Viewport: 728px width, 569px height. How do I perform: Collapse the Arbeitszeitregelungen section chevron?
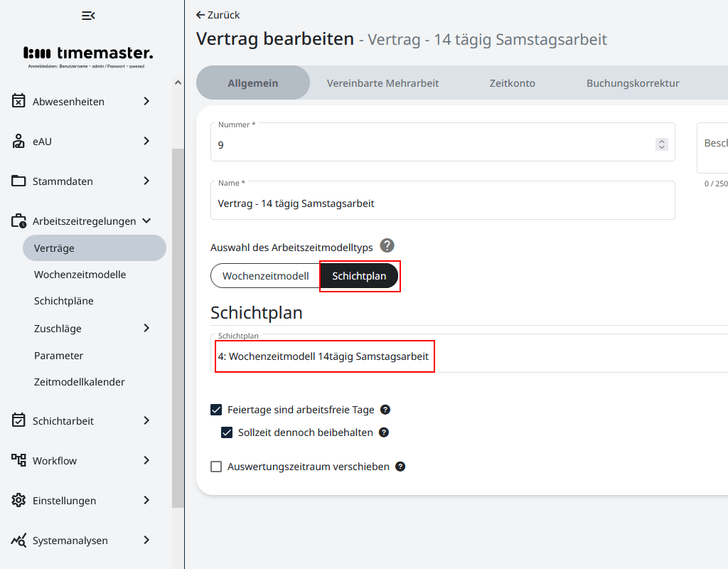pyautogui.click(x=146, y=220)
